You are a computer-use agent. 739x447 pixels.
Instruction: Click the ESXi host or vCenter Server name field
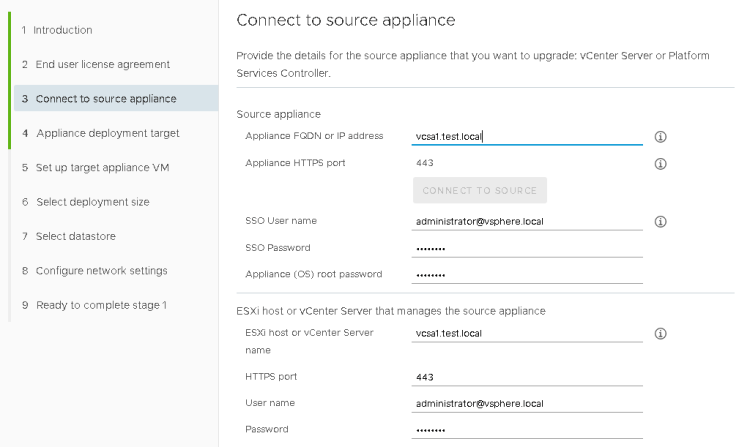[527, 333]
